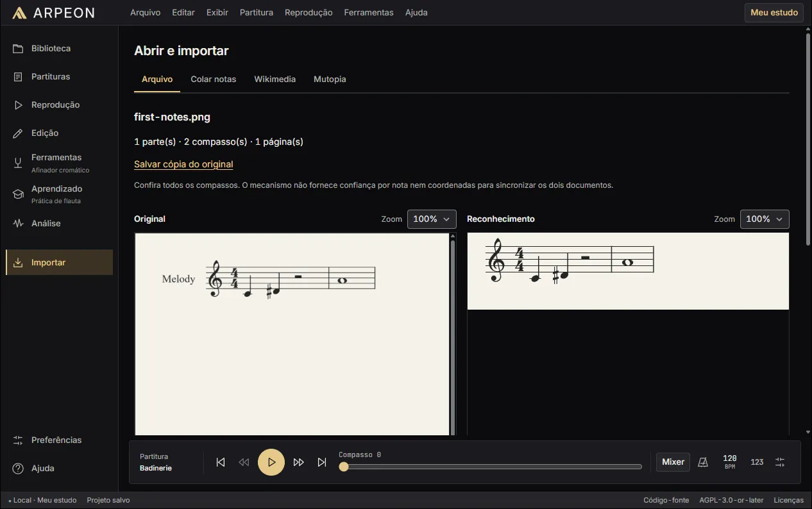This screenshot has width=812, height=509.
Task: Open the Licenças link
Action: 789,501
